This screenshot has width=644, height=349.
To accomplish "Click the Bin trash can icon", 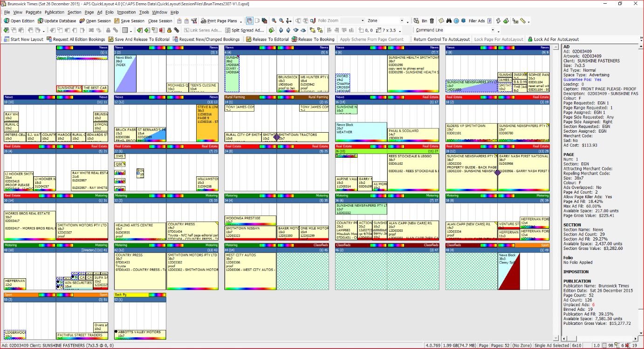I will pyautogui.click(x=432, y=21).
